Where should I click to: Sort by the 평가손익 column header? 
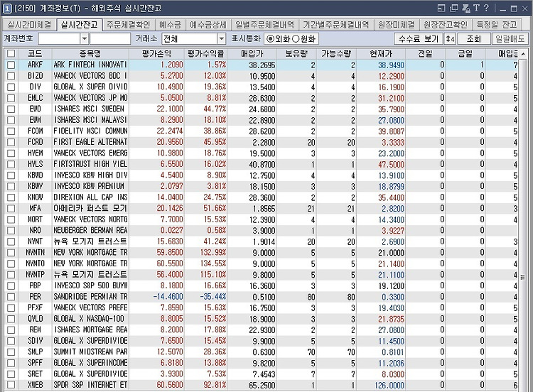pyautogui.click(x=156, y=53)
